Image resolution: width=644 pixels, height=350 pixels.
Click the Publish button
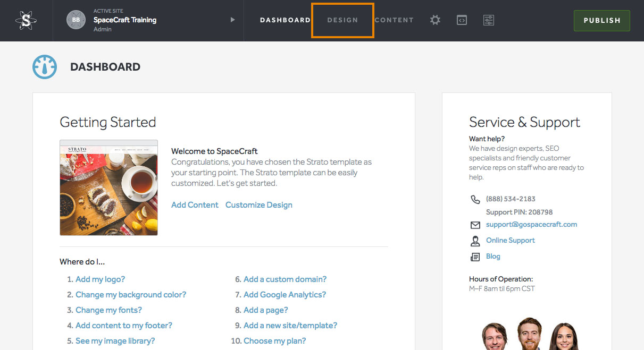click(602, 21)
